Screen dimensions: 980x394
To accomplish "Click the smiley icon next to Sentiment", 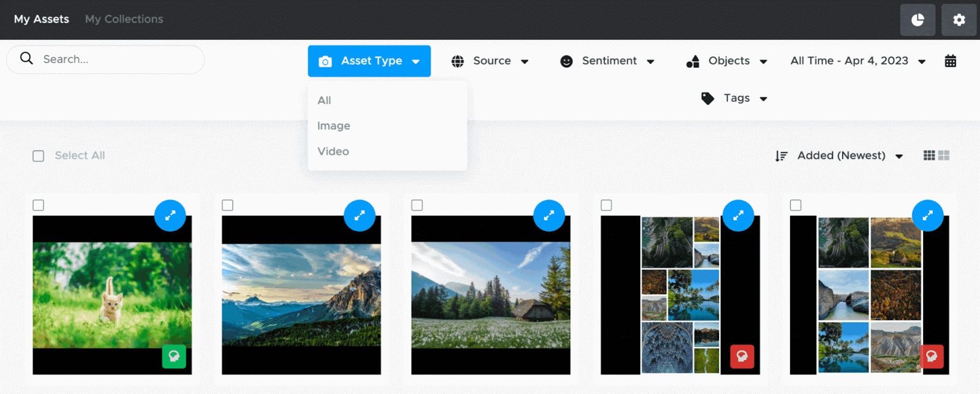I will (x=567, y=61).
